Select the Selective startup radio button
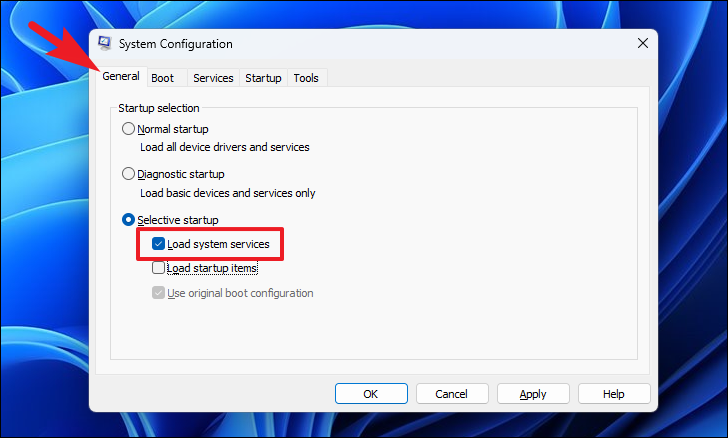The image size is (728, 438). coord(128,220)
